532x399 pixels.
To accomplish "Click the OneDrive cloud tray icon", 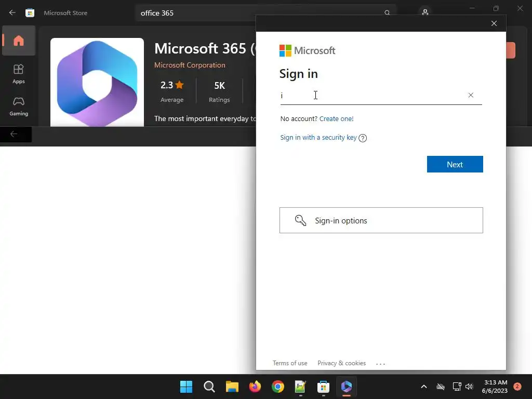I will (441, 387).
